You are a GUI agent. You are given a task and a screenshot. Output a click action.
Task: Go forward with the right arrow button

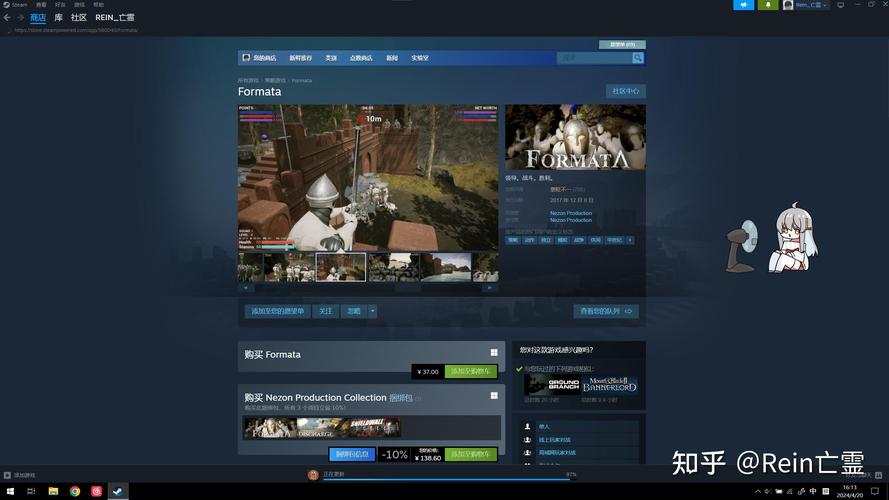20,18
